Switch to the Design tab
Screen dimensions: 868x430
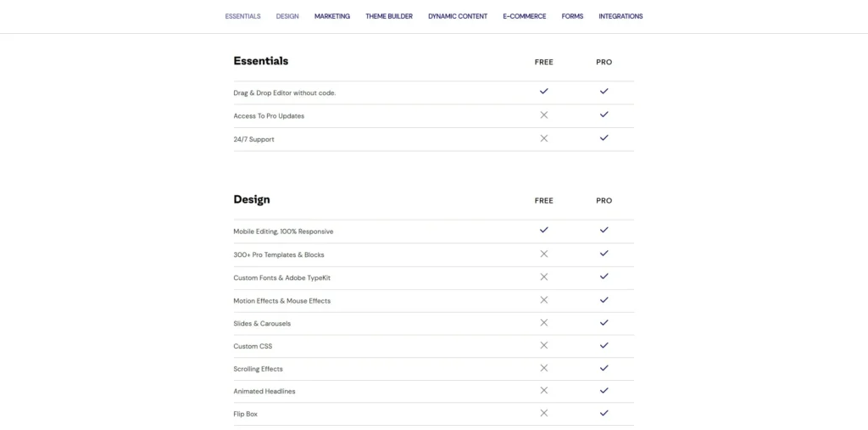pos(287,16)
